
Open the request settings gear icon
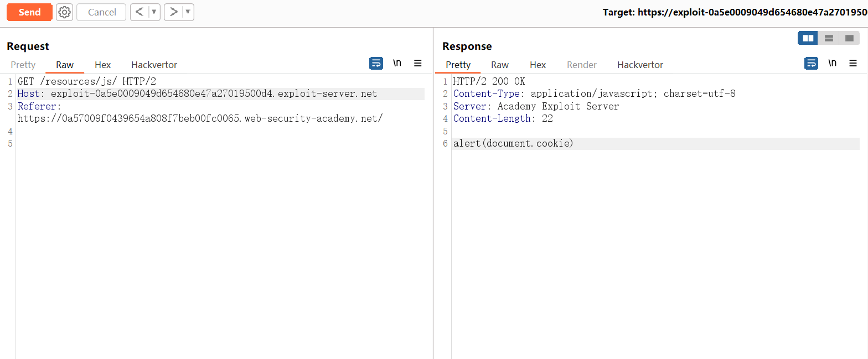click(65, 12)
